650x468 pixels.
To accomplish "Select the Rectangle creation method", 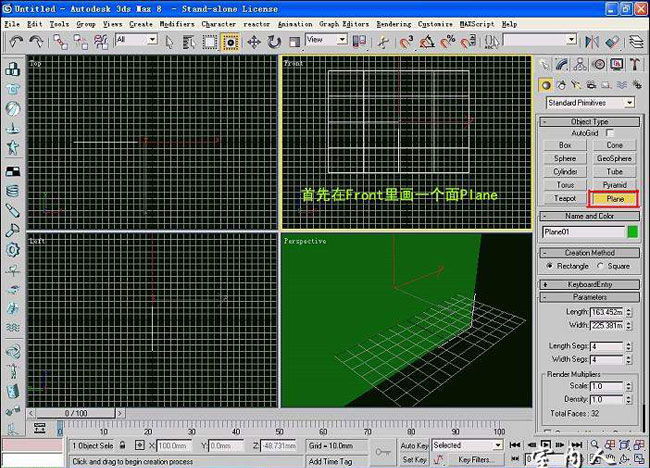I will tap(550, 266).
